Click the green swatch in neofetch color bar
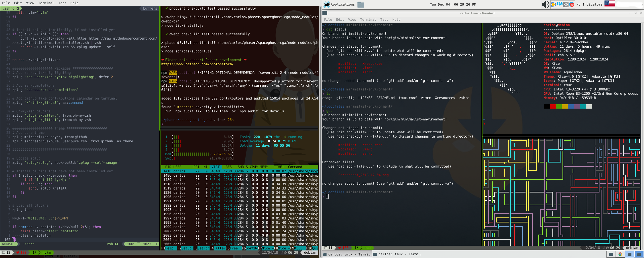 click(x=559, y=106)
